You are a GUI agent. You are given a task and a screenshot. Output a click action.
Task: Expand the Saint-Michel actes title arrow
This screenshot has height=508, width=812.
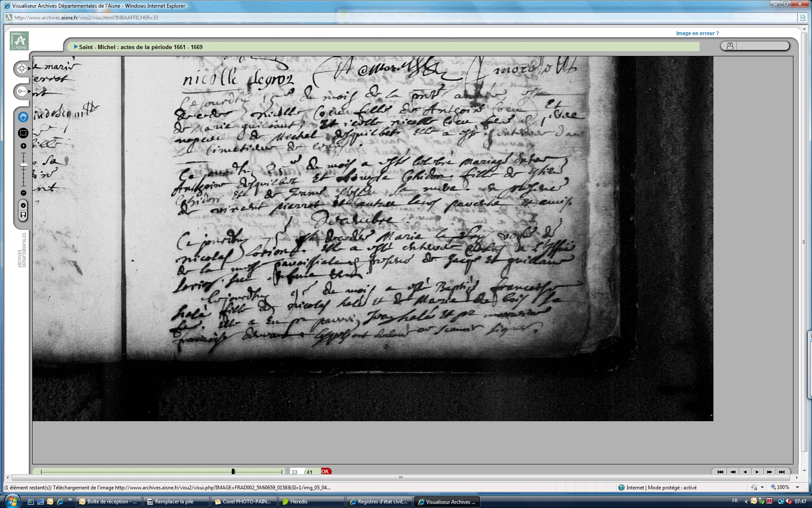click(76, 47)
